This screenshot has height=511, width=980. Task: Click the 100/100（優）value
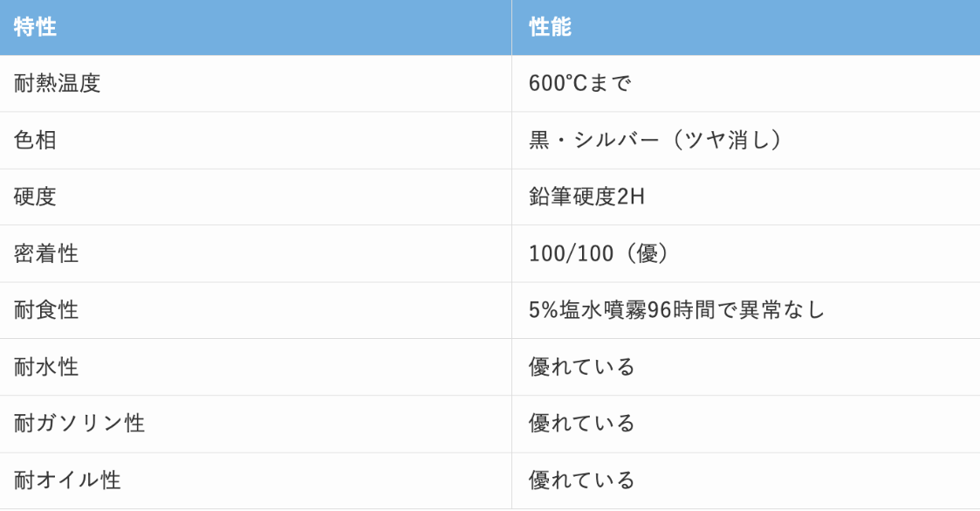pyautogui.click(x=599, y=254)
